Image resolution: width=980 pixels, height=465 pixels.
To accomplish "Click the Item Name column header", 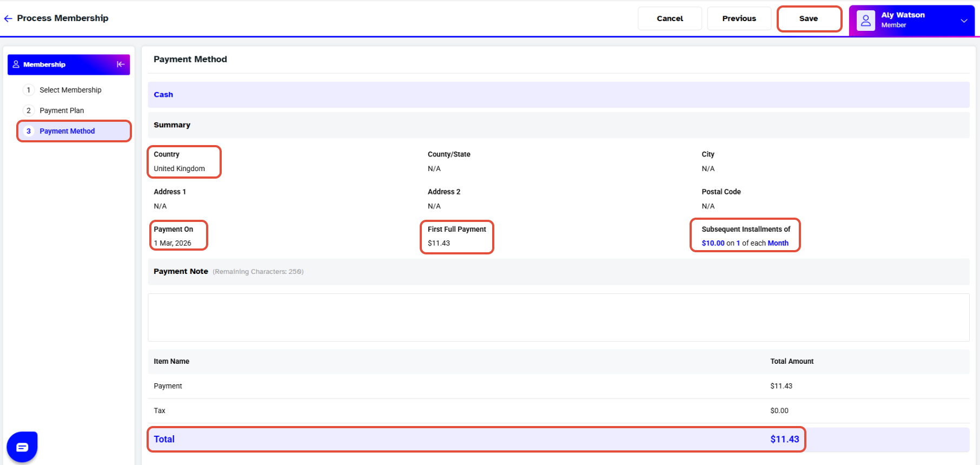I will tap(171, 361).
